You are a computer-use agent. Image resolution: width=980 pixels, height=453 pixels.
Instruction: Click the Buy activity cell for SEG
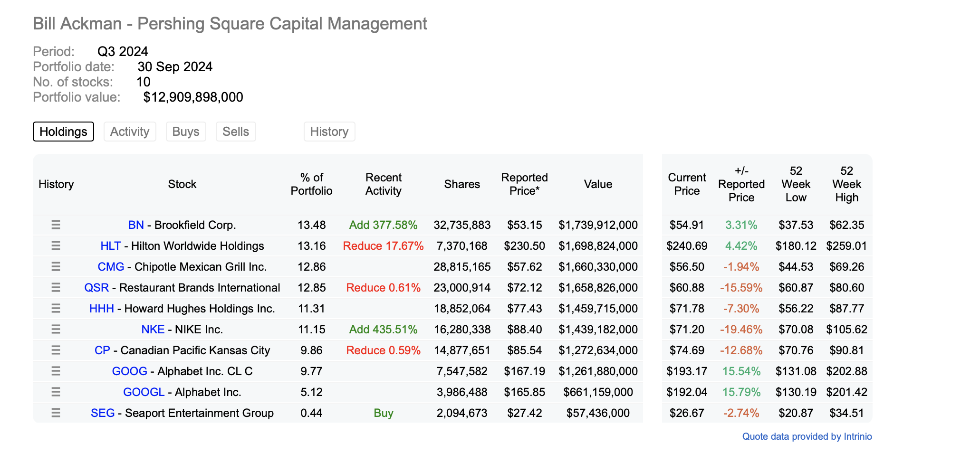[383, 413]
